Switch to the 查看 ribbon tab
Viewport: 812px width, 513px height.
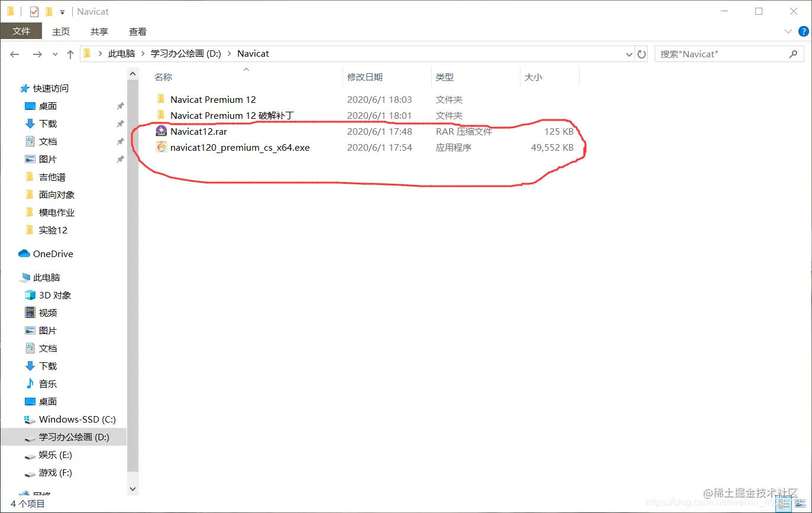coord(138,31)
